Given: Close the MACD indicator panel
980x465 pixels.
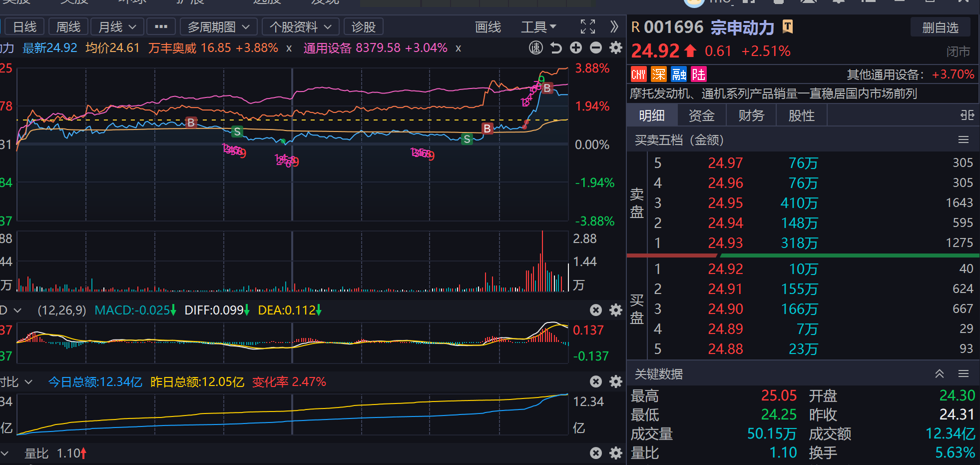Looking at the screenshot, I should pos(596,310).
